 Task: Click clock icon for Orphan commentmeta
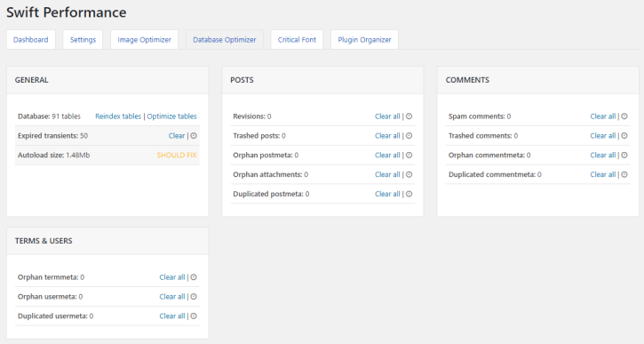(x=624, y=155)
